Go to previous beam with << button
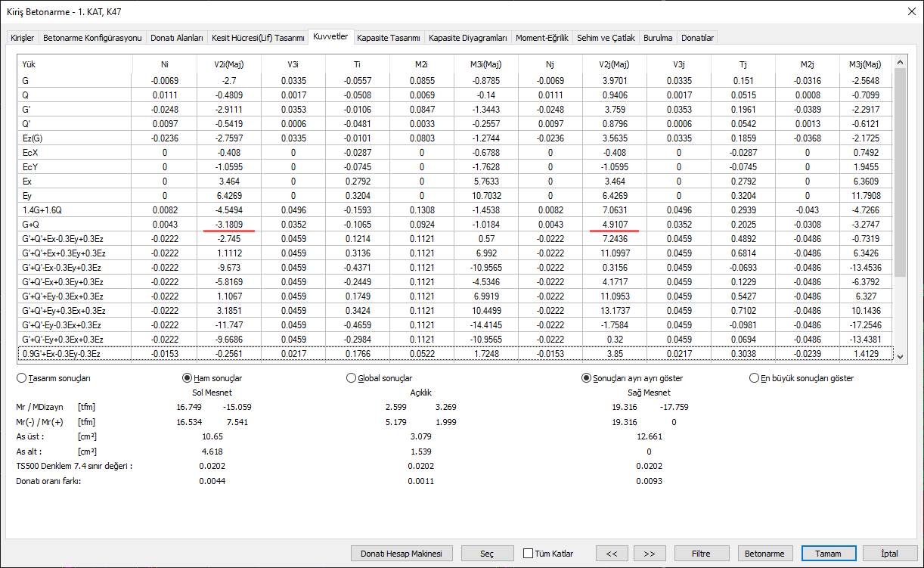924x568 pixels. pos(612,554)
